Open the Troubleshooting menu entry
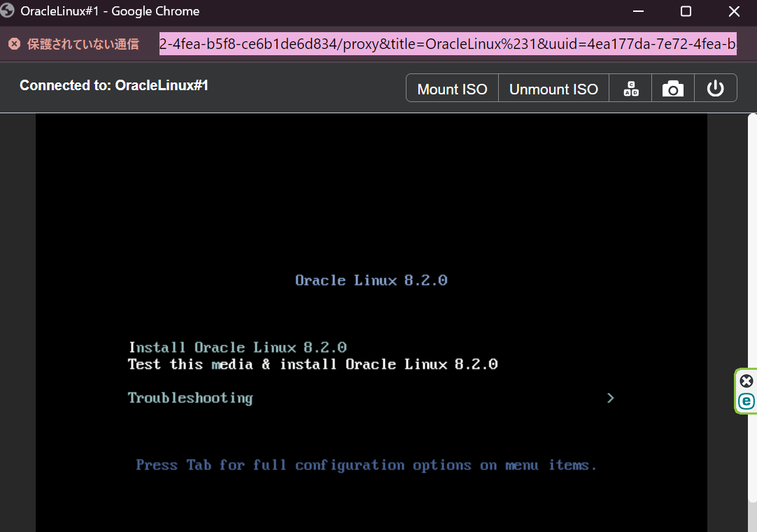757x532 pixels. (x=190, y=398)
